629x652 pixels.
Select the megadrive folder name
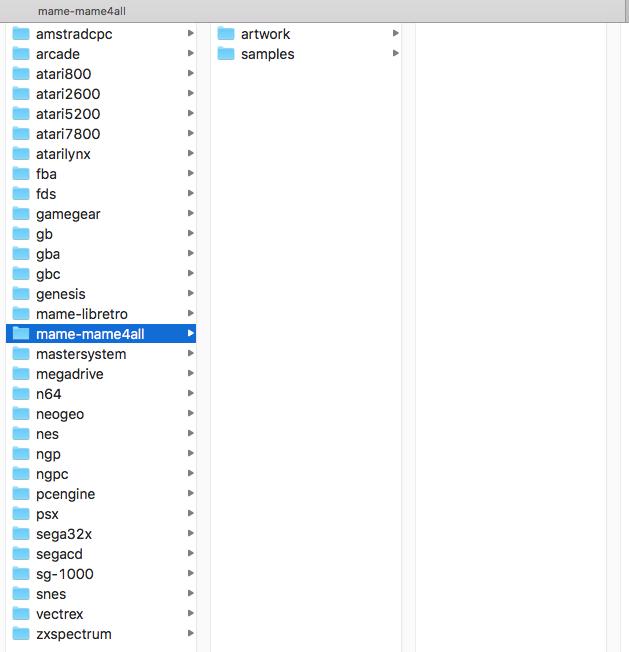[x=70, y=374]
